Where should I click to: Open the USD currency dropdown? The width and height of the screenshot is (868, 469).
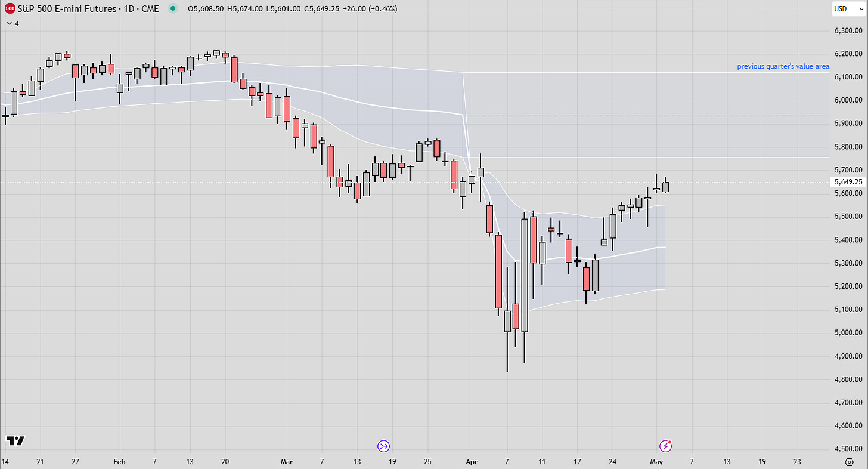point(848,9)
